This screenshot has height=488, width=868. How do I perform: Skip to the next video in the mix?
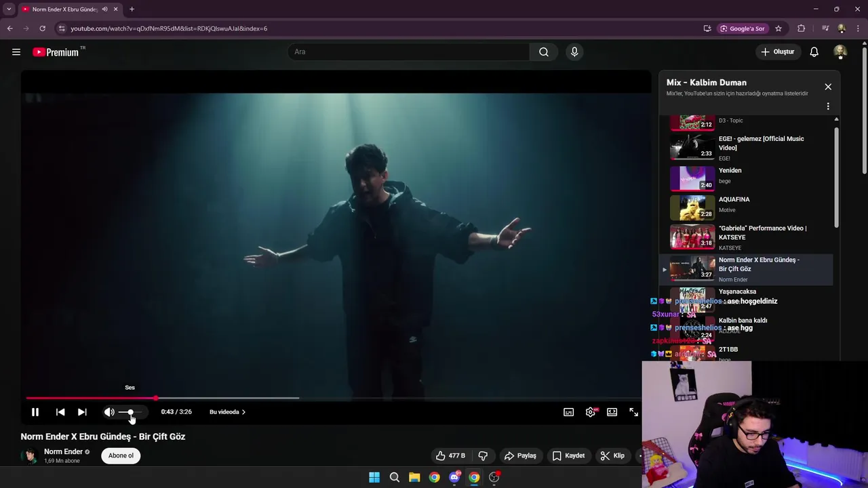(82, 412)
